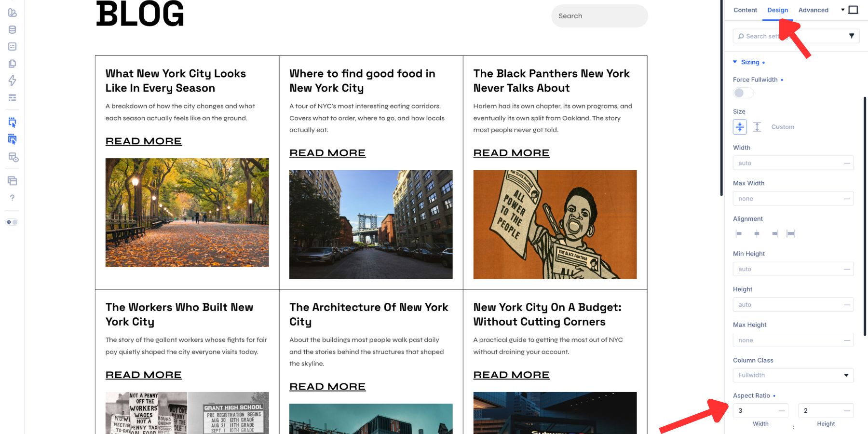Open the Black Panther poster image

coord(555,224)
